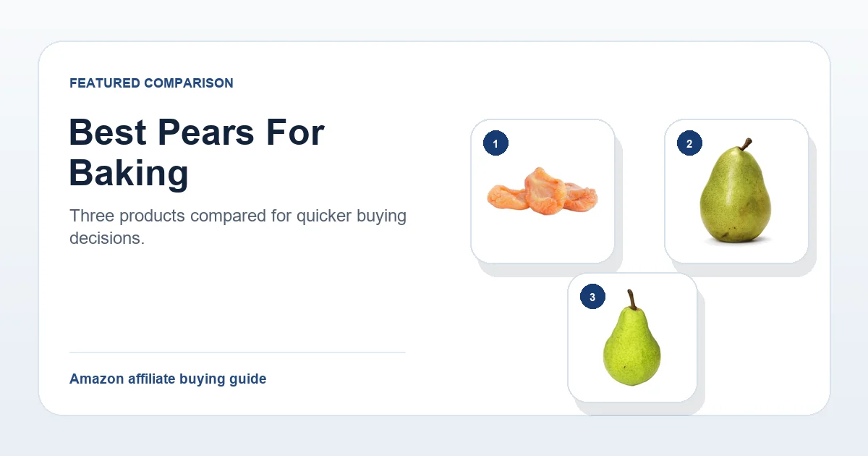Viewport: 868px width, 456px height.
Task: Open the dried pear slices image
Action: point(542,191)
